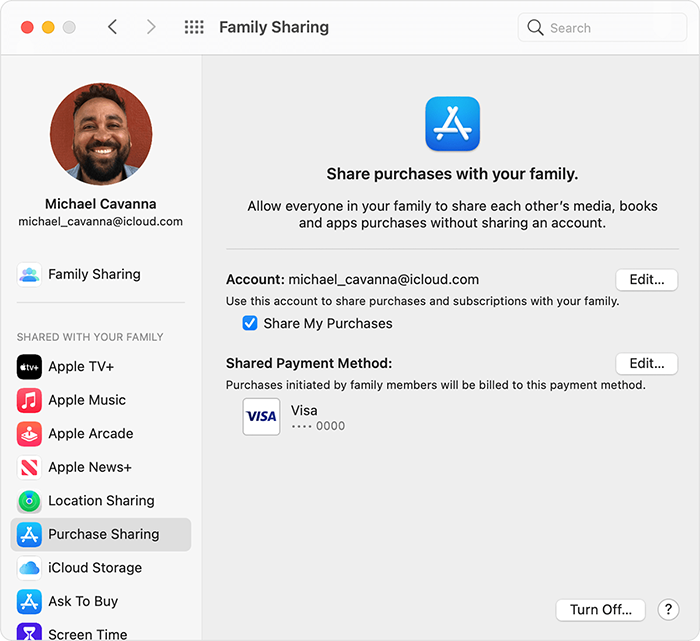Viewport: 700px width, 641px height.
Task: Click the red close window button
Action: point(27,27)
